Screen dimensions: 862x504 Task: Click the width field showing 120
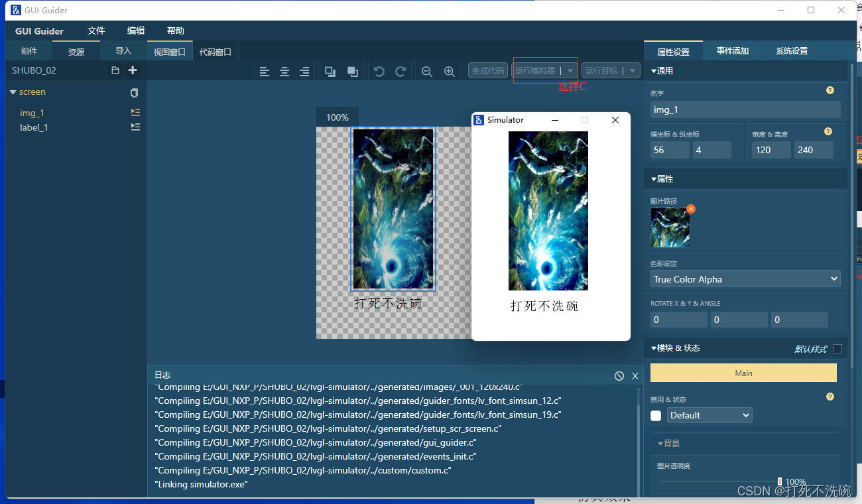click(x=772, y=150)
